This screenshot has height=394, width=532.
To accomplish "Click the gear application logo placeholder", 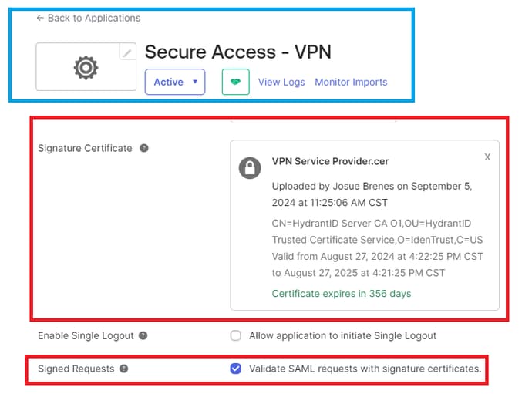I will tap(86, 68).
